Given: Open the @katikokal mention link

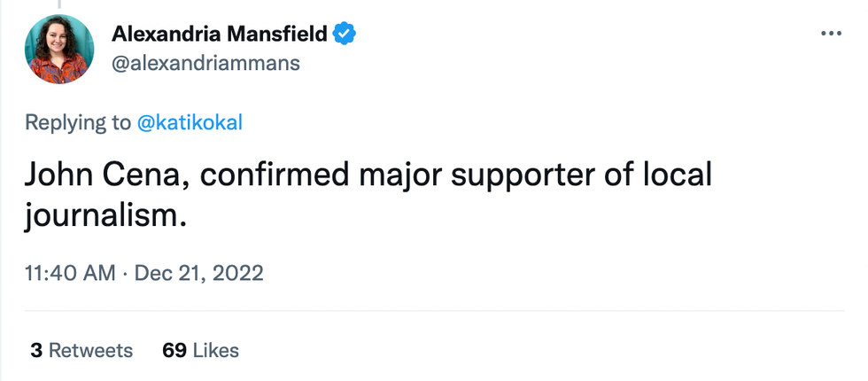Looking at the screenshot, I should pyautogui.click(x=190, y=122).
